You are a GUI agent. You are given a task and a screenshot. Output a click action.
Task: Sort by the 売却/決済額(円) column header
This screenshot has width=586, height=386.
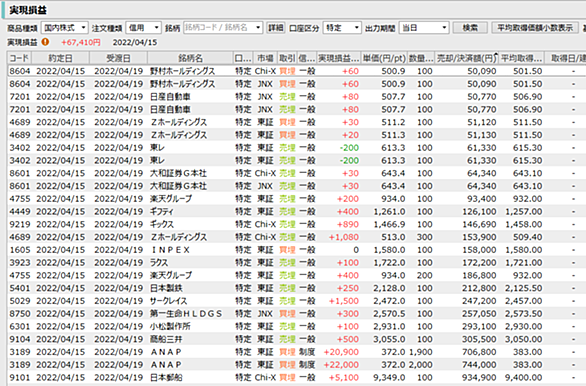coord(467,58)
